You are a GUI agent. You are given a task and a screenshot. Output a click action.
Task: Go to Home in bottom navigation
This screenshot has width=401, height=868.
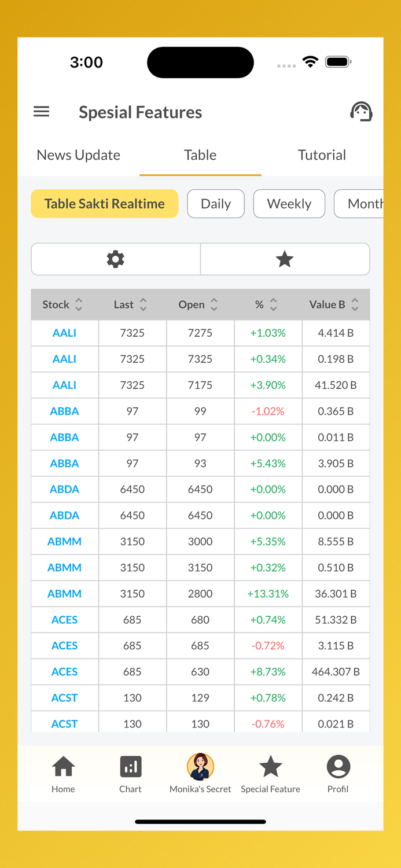pos(63,774)
